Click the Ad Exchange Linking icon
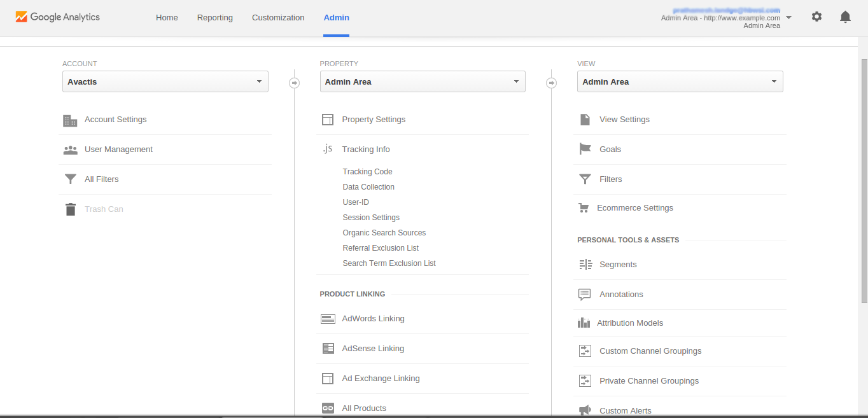The width and height of the screenshot is (868, 418). (328, 379)
